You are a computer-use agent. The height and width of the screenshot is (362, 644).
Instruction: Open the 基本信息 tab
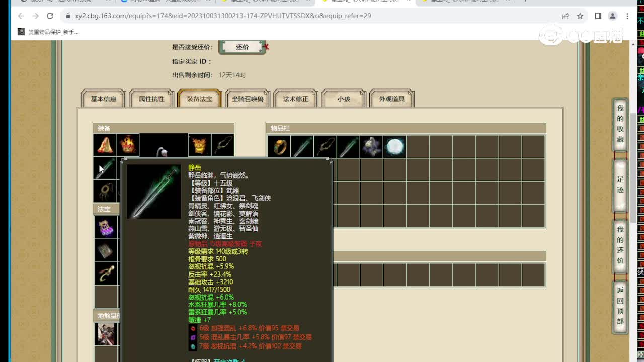tap(103, 99)
